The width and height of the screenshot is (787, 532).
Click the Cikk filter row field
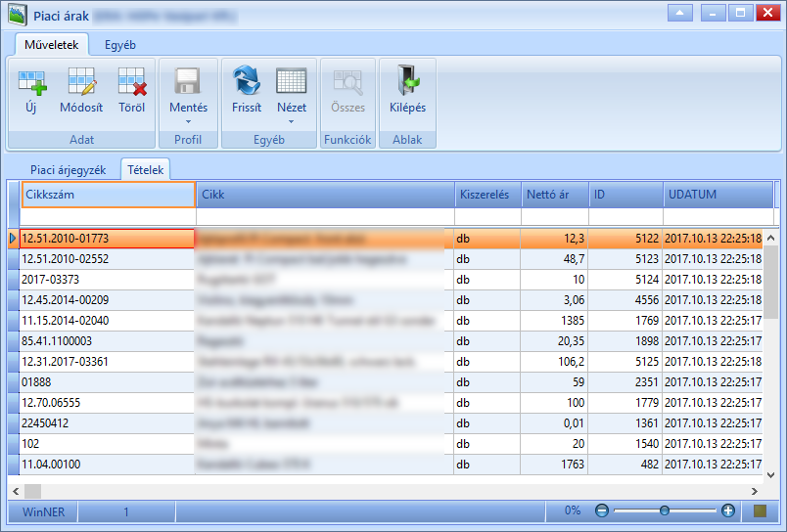[325, 217]
